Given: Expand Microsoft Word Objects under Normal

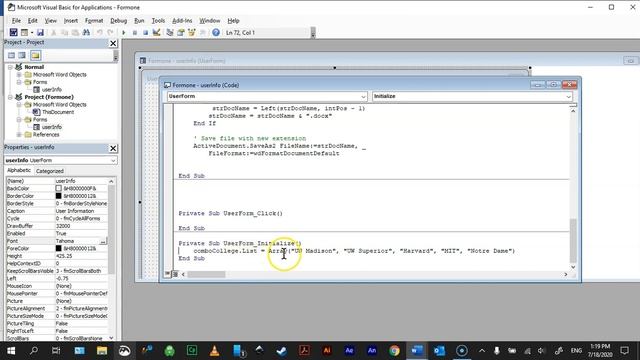Looking at the screenshot, I should tap(19, 75).
